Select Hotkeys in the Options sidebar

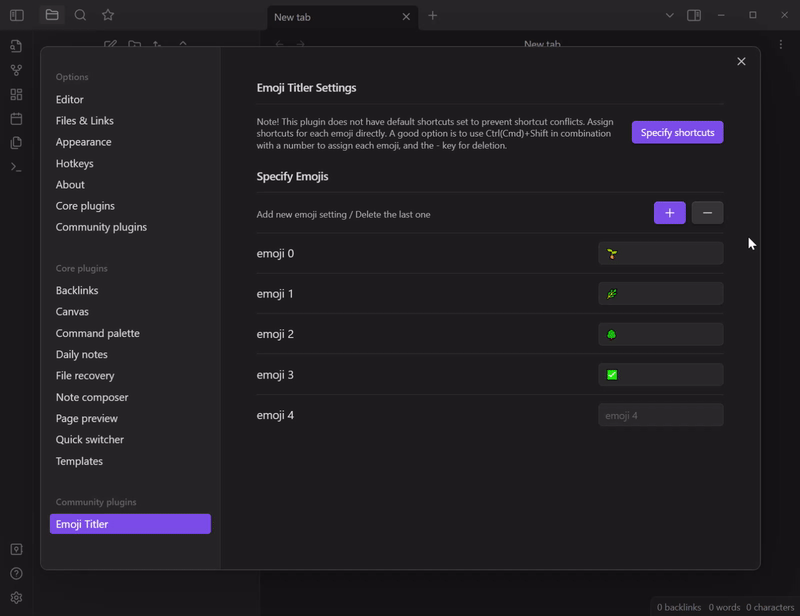pos(73,163)
